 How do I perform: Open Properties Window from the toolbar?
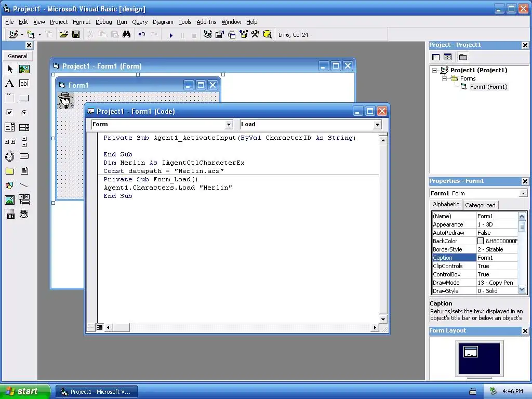click(x=220, y=35)
